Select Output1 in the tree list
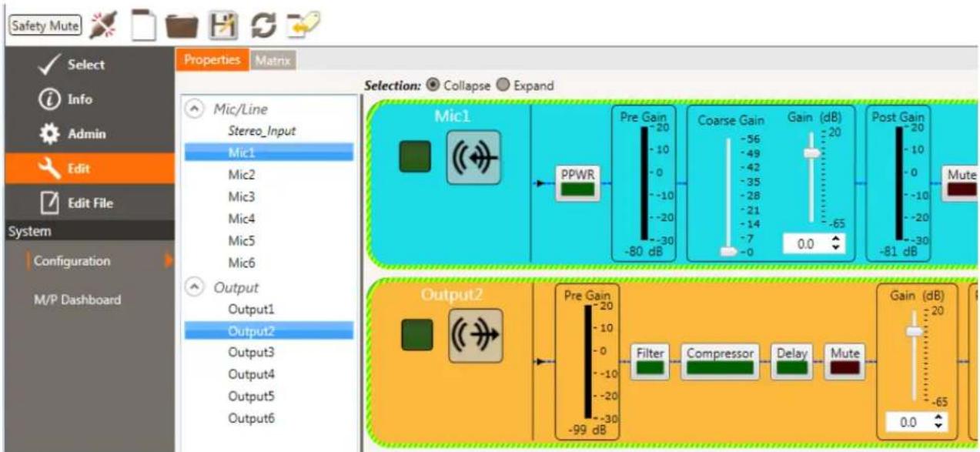980x452 pixels. [x=250, y=309]
